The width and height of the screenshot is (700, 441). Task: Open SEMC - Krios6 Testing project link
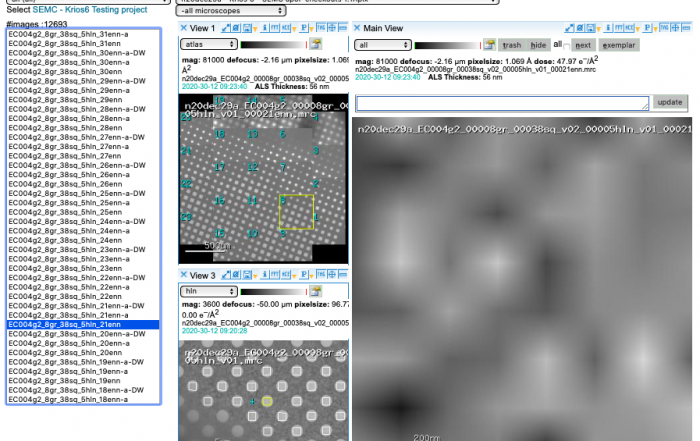[x=90, y=9]
